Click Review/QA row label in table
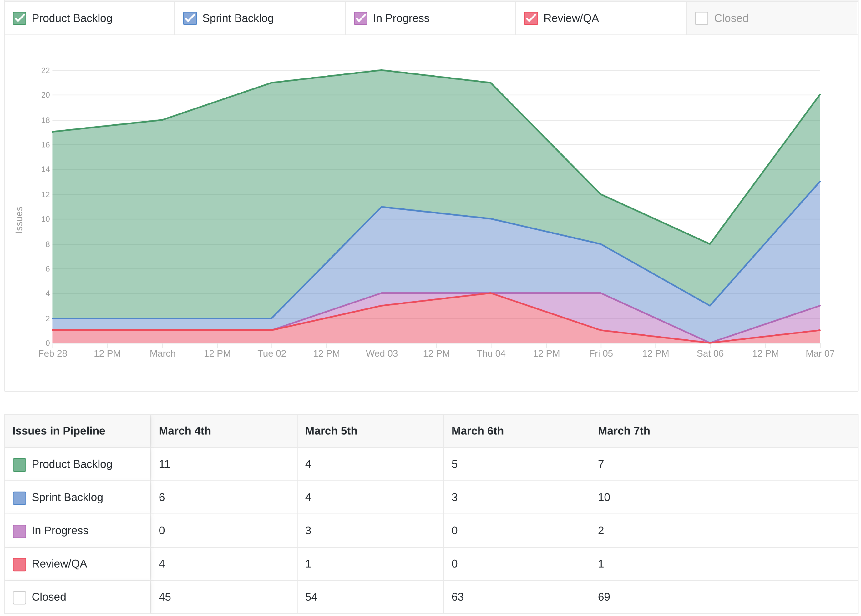This screenshot has height=616, width=861. pos(59,564)
